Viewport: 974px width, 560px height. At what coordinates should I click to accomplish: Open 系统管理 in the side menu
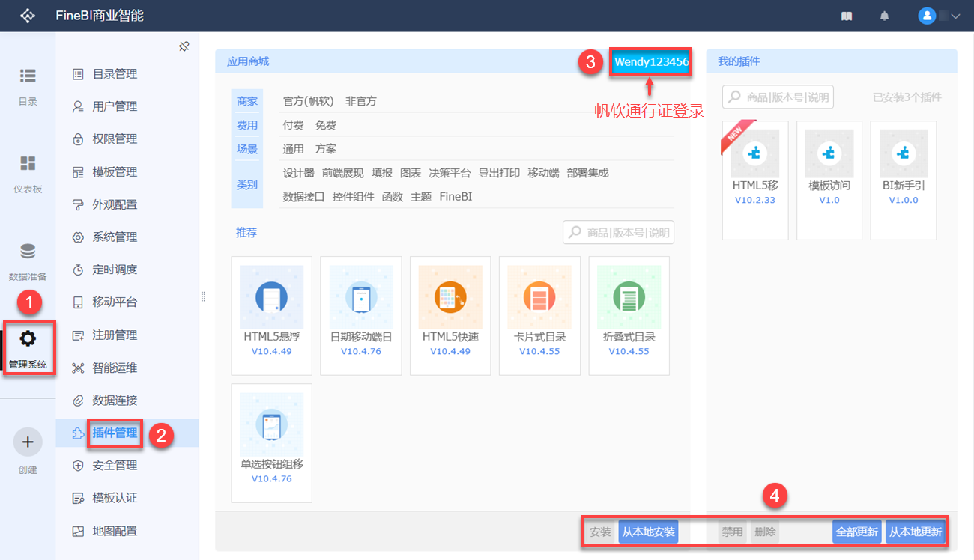pos(115,237)
